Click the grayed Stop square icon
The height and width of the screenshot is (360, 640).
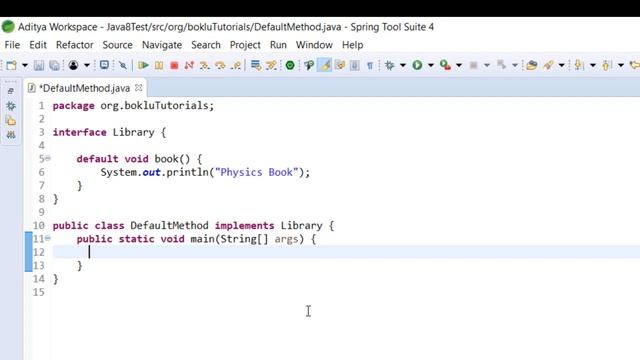473,65
